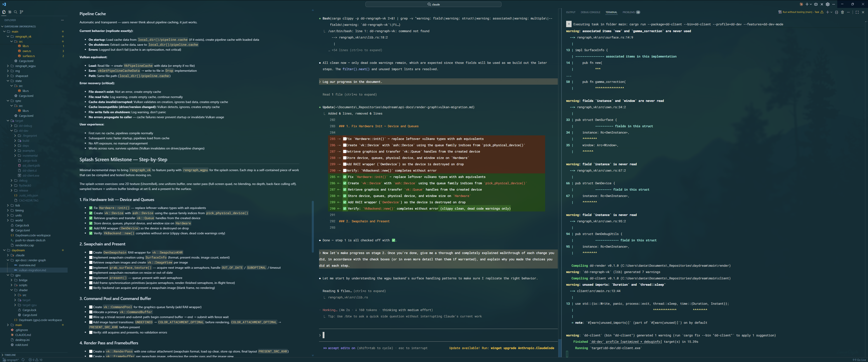Split the terminal with split icon

point(836,12)
